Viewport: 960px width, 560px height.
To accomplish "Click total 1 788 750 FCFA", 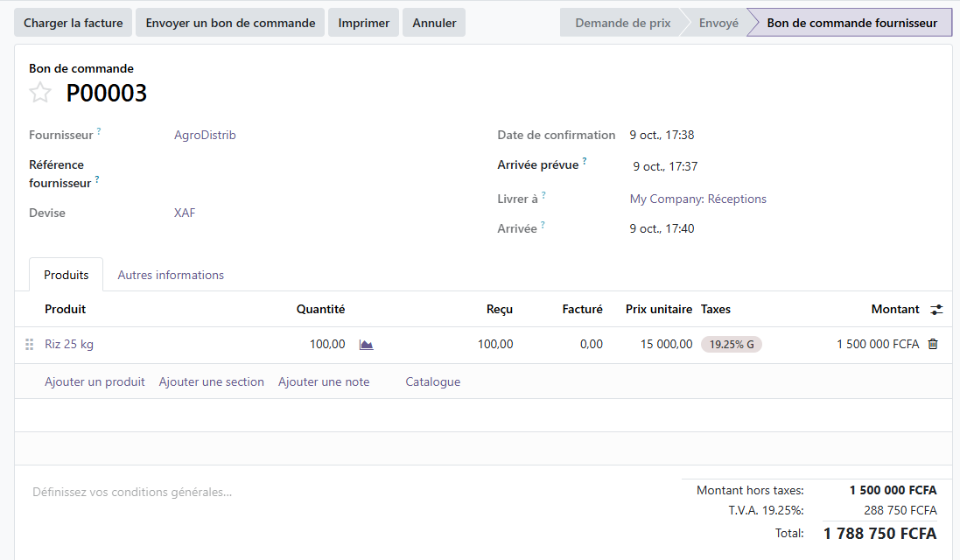I will click(879, 534).
